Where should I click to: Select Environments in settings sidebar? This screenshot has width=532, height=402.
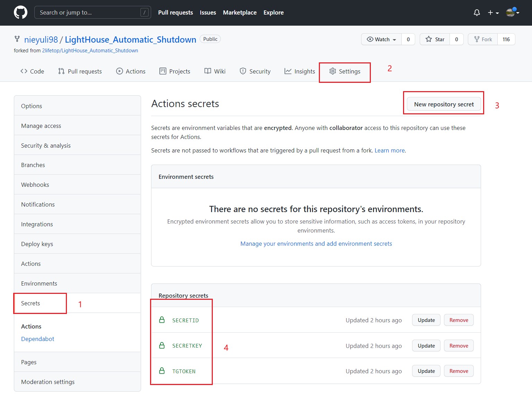[77, 283]
